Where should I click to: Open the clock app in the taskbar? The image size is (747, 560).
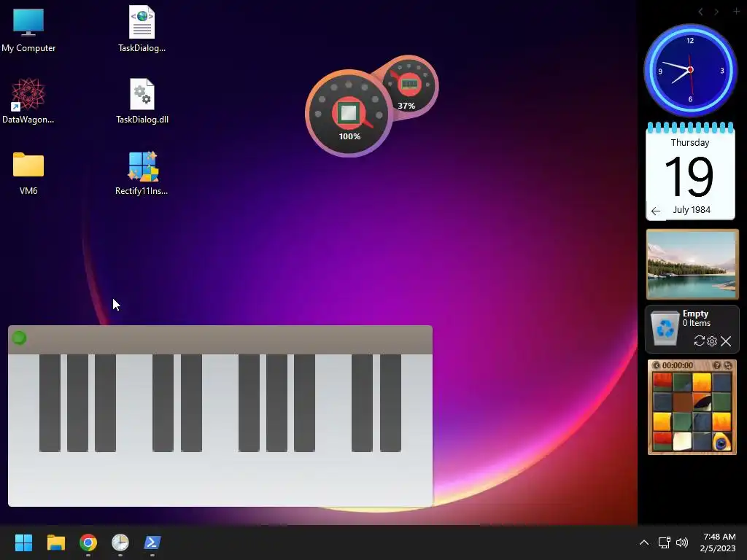120,542
